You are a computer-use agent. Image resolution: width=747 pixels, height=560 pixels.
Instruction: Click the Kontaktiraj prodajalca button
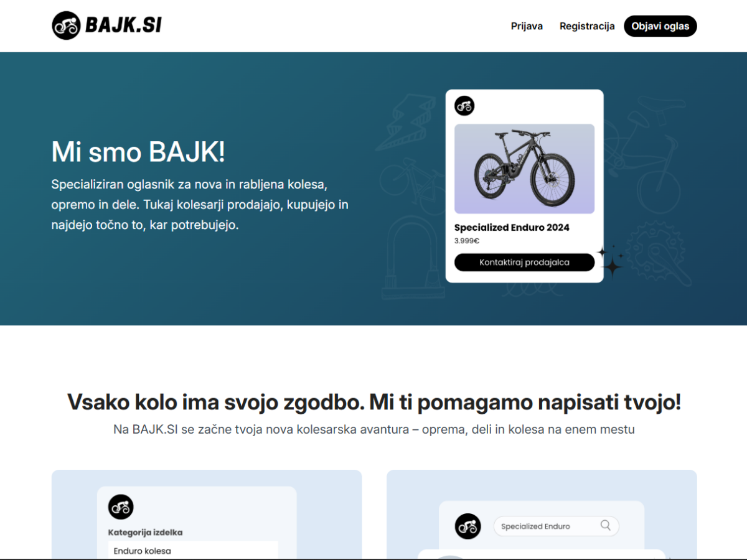(x=524, y=262)
